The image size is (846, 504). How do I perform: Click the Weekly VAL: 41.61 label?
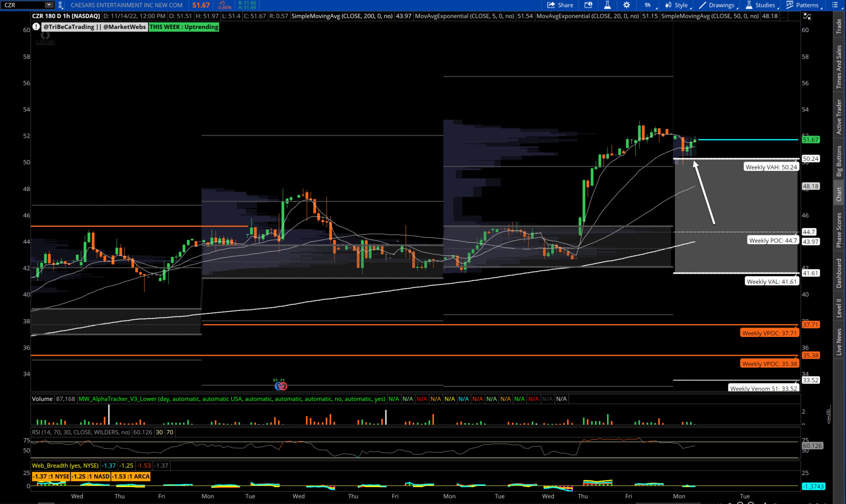771,282
